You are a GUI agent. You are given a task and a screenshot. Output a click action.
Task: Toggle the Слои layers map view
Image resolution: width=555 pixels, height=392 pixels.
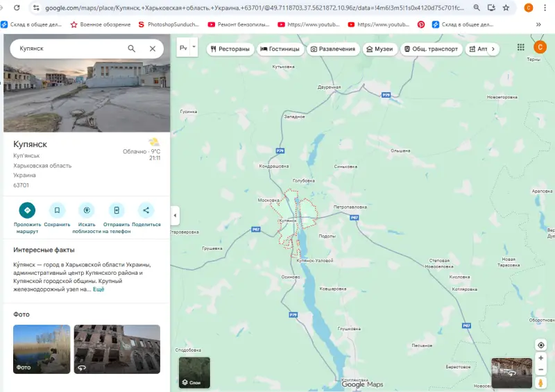pyautogui.click(x=194, y=373)
